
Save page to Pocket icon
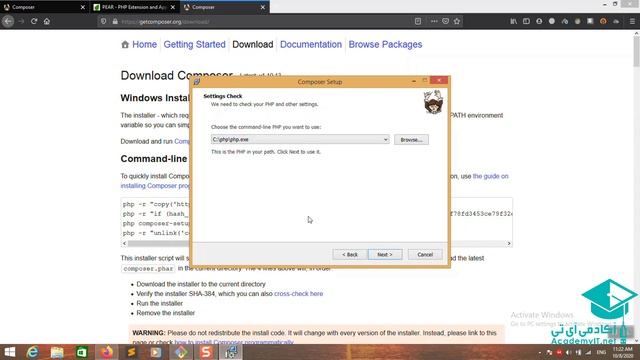click(445, 21)
